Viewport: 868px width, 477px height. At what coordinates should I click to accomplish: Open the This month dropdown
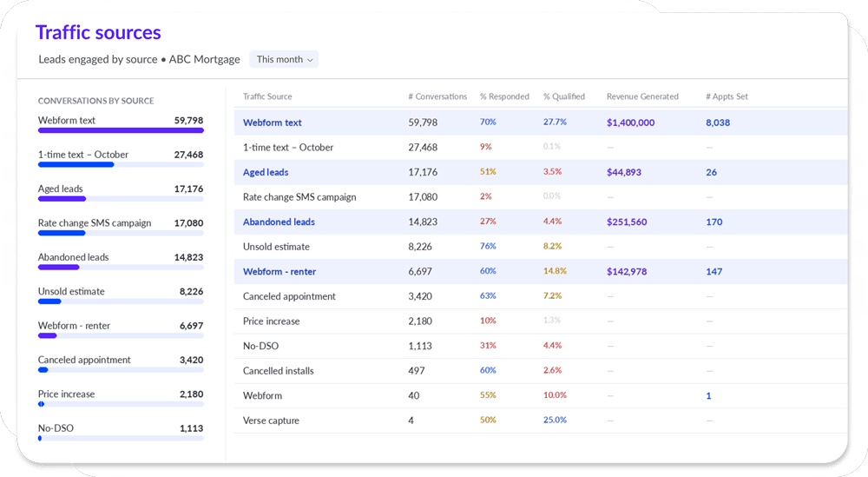(284, 59)
